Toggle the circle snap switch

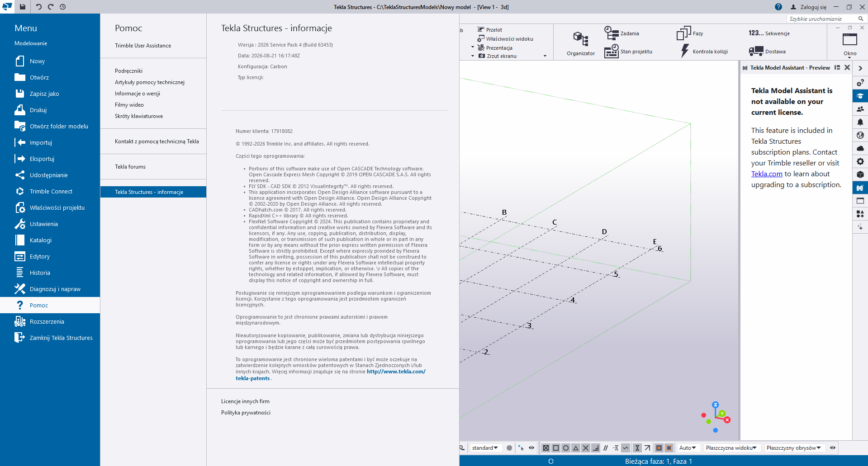tap(566, 448)
